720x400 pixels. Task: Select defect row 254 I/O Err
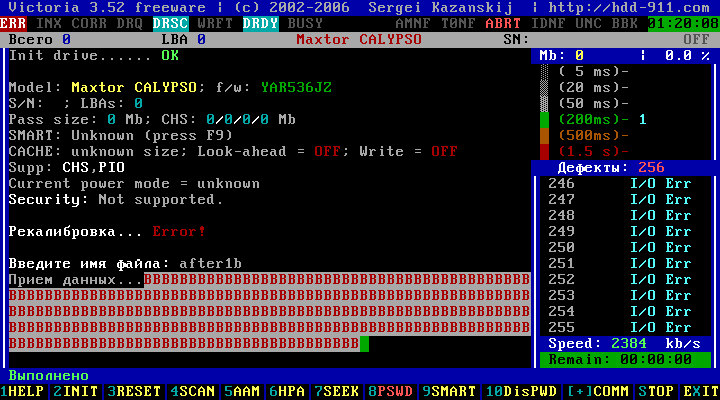tap(620, 311)
